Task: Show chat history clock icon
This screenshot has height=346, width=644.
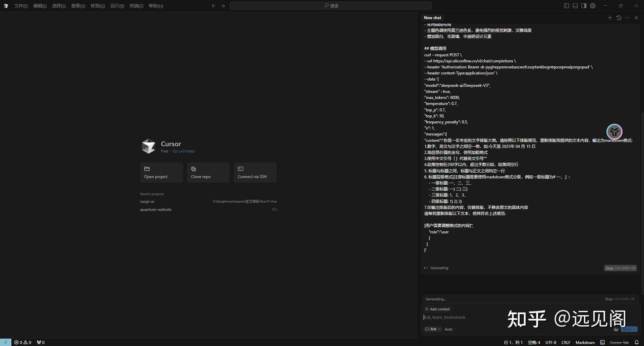Action: tap(619, 18)
